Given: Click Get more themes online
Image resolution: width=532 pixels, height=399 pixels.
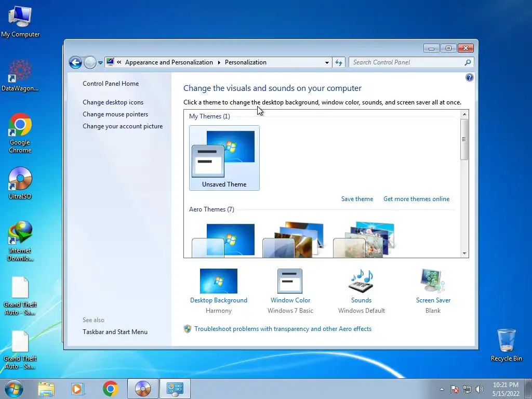Looking at the screenshot, I should [x=416, y=199].
